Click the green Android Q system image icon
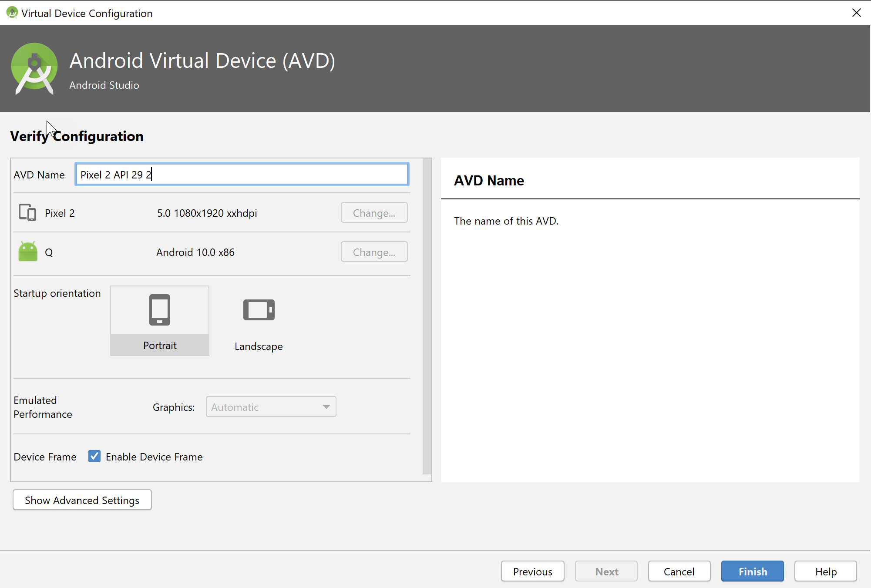The width and height of the screenshot is (871, 588). [28, 252]
